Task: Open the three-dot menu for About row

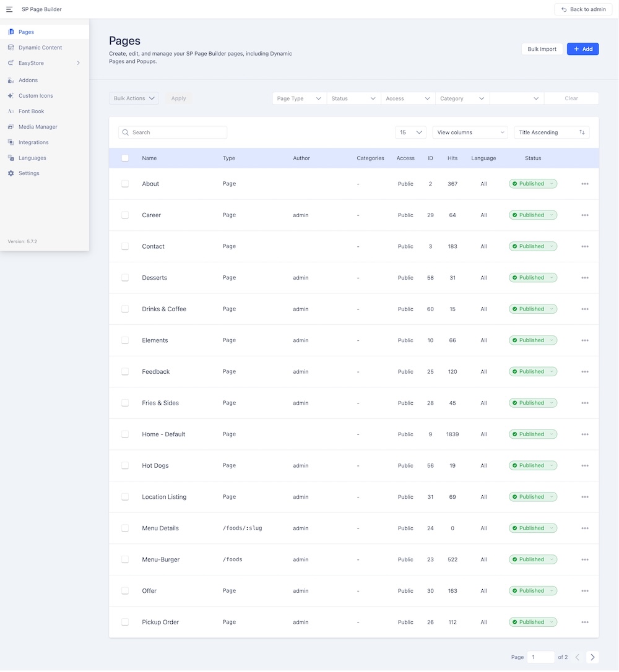Action: pyautogui.click(x=585, y=184)
